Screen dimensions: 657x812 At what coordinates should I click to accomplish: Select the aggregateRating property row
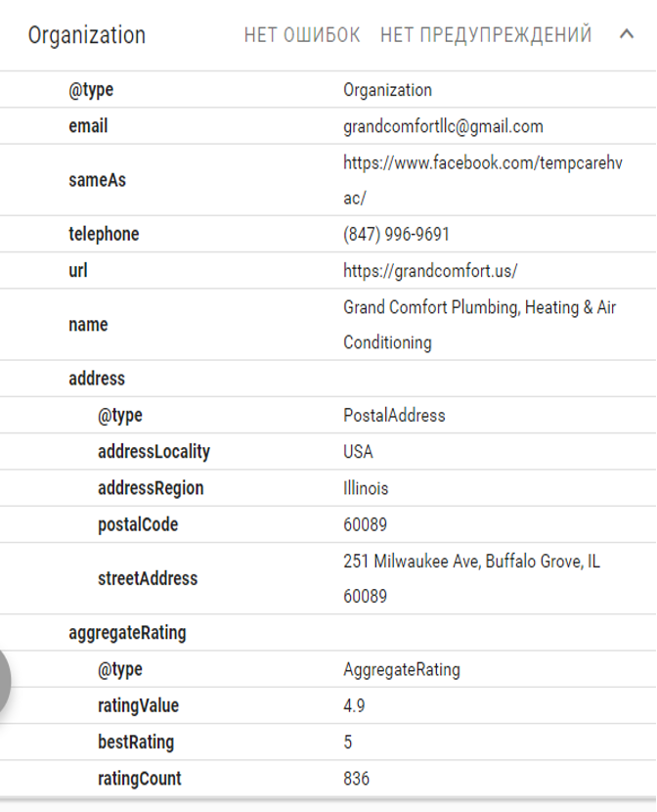328,633
